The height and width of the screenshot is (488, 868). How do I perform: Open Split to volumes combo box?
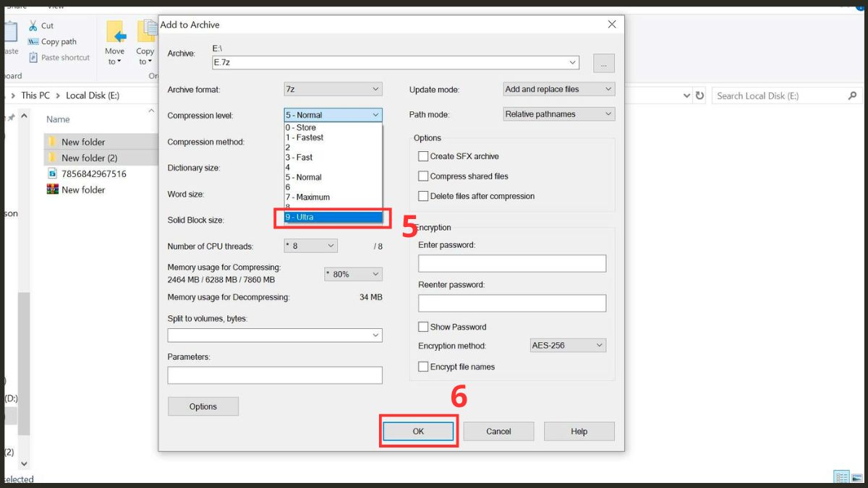(275, 335)
